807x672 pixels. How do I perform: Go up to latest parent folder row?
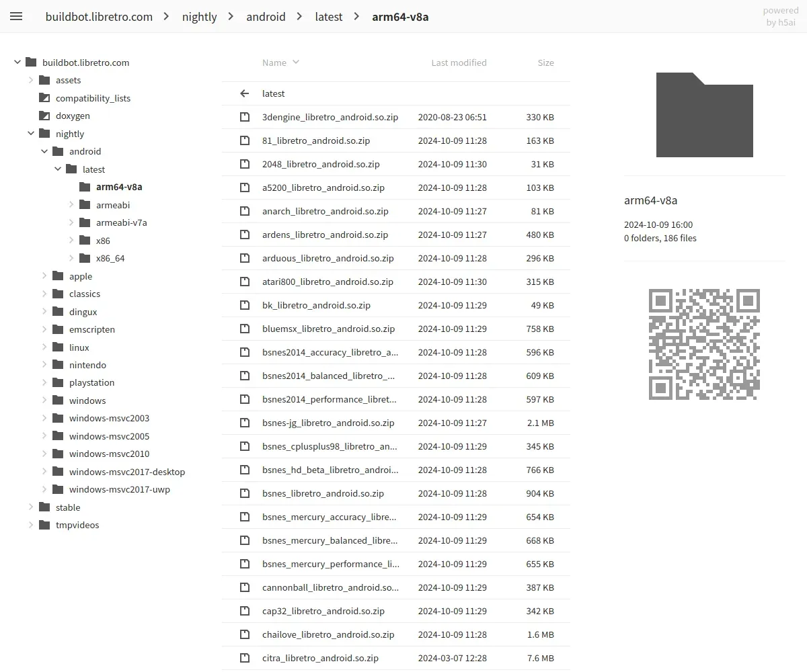(x=395, y=93)
